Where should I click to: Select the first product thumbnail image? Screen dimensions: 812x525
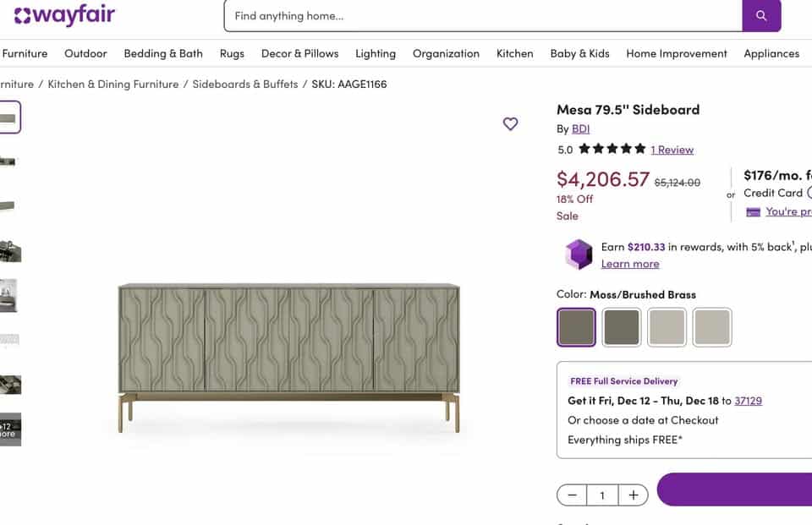(9, 118)
